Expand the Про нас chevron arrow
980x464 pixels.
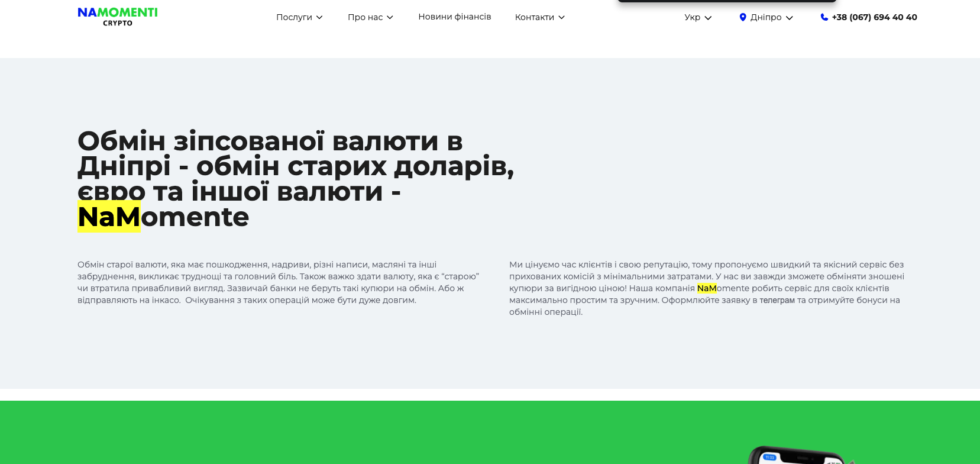coord(390,17)
